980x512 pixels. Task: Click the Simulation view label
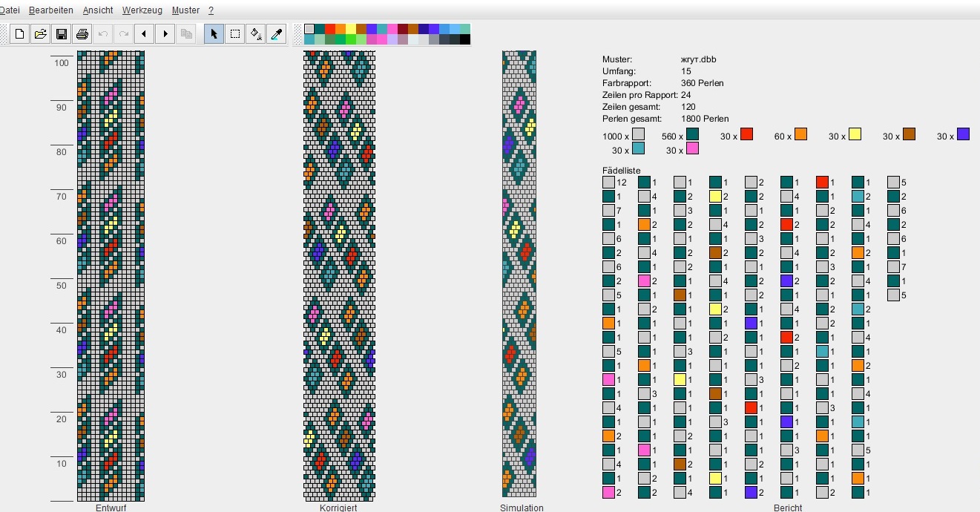click(522, 508)
